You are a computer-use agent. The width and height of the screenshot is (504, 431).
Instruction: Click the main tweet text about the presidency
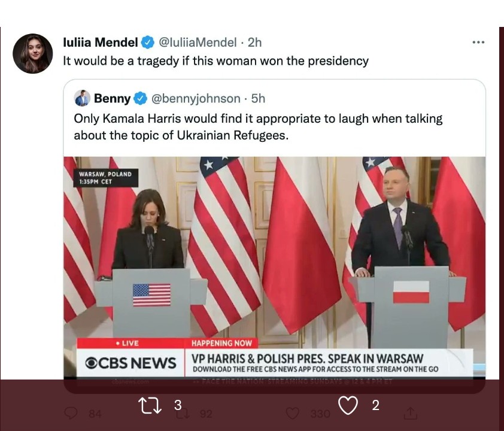pyautogui.click(x=215, y=60)
